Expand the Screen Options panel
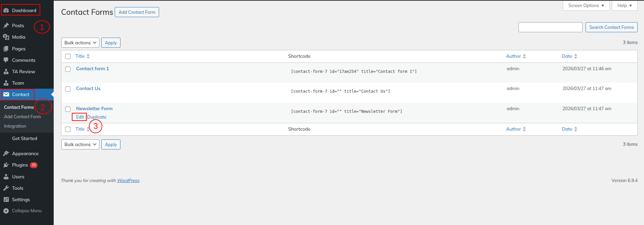This screenshot has width=644, height=225. pyautogui.click(x=586, y=6)
